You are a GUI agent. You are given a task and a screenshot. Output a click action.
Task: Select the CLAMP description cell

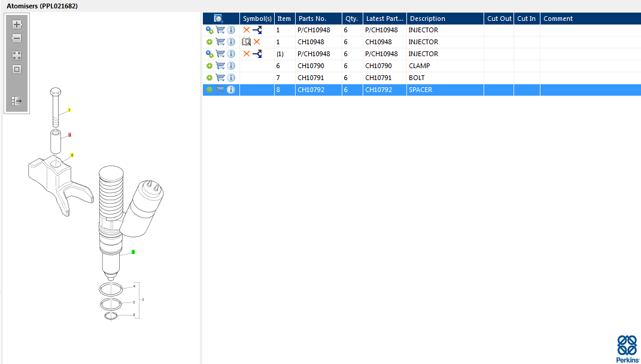pos(445,66)
